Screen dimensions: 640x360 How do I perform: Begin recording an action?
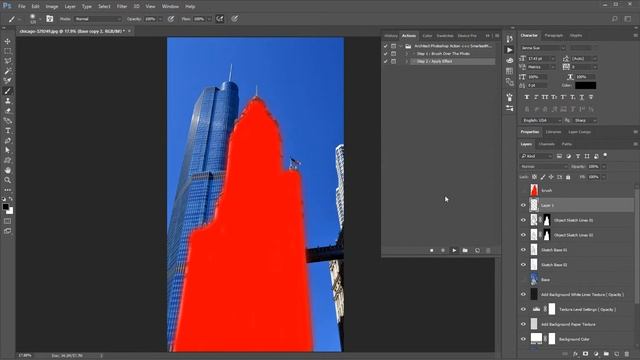coord(443,250)
